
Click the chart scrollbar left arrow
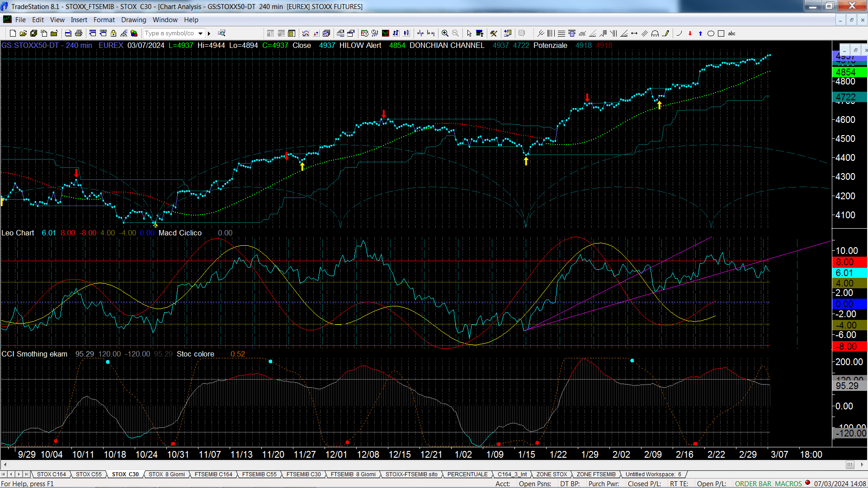coord(5,465)
